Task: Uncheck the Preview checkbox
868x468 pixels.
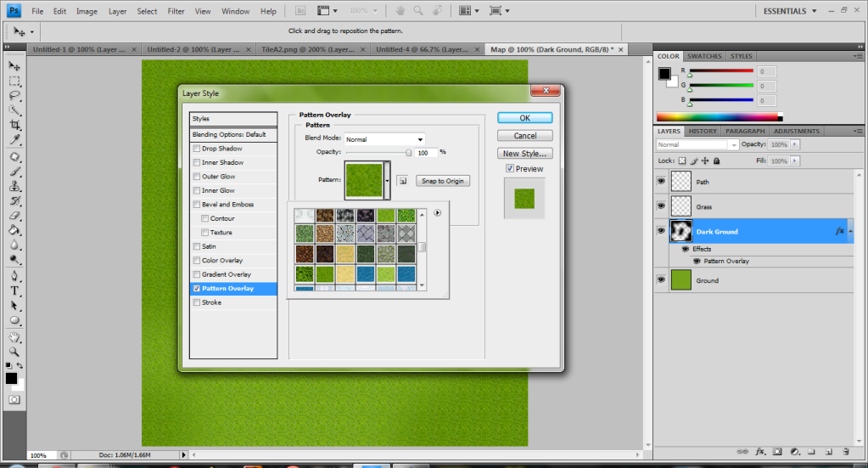Action: tap(510, 168)
